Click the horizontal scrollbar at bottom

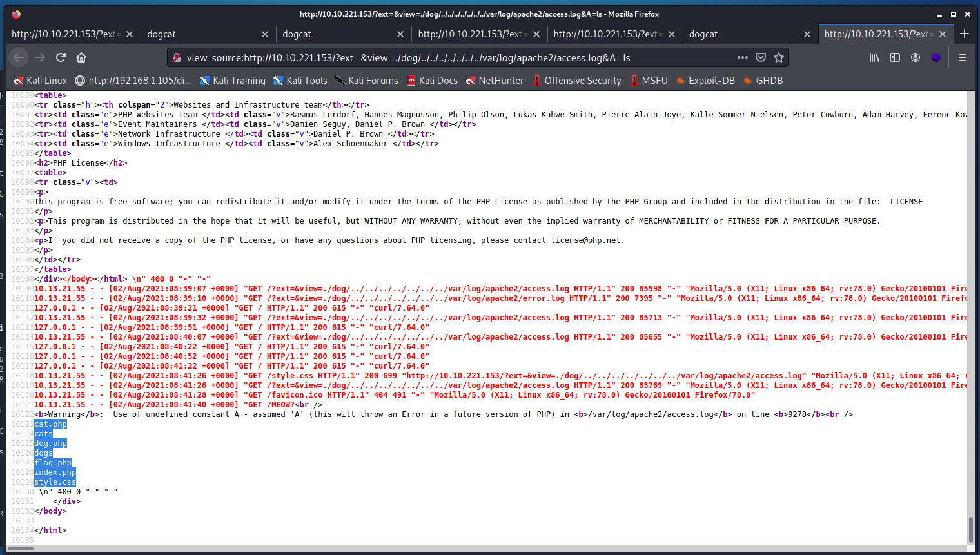[x=21, y=549]
